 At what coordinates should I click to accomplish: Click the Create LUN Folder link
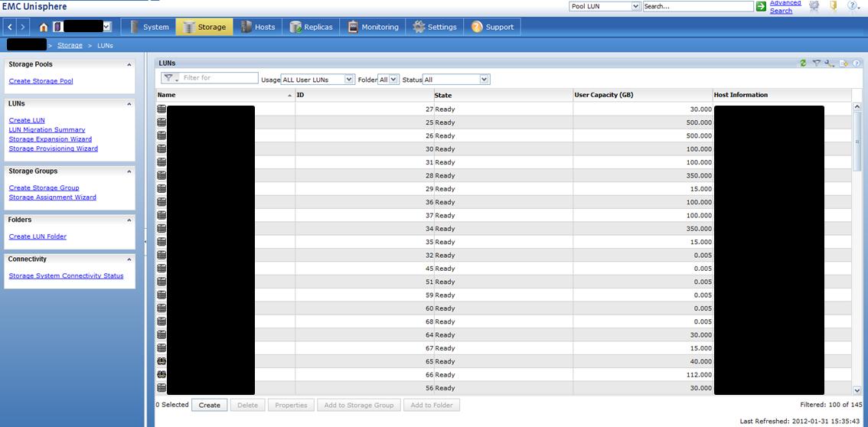(x=38, y=236)
